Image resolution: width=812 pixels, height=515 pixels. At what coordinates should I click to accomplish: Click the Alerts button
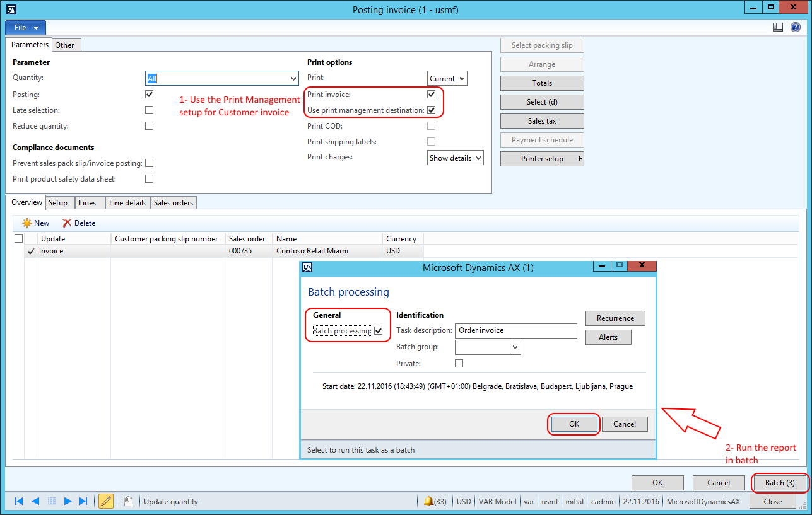click(x=608, y=337)
